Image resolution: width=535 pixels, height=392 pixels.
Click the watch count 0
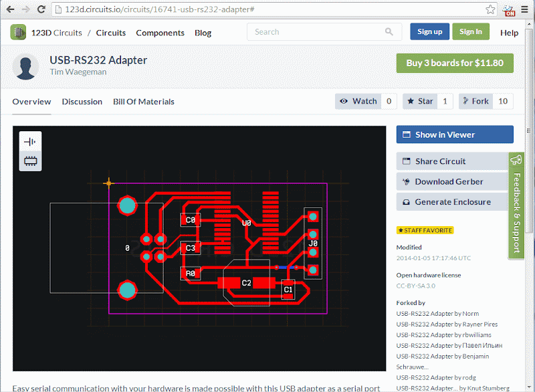click(389, 101)
